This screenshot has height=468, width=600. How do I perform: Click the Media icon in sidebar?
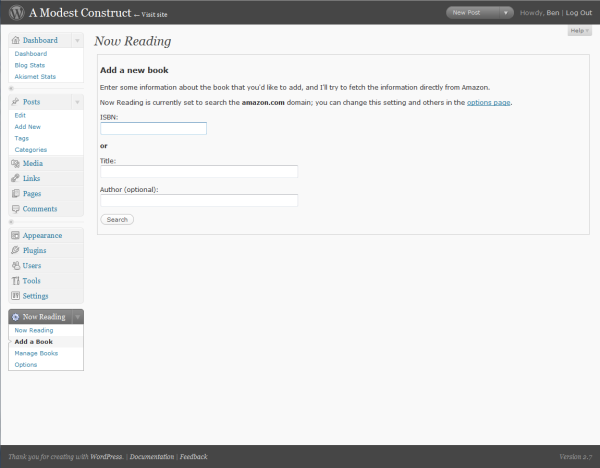click(x=16, y=163)
